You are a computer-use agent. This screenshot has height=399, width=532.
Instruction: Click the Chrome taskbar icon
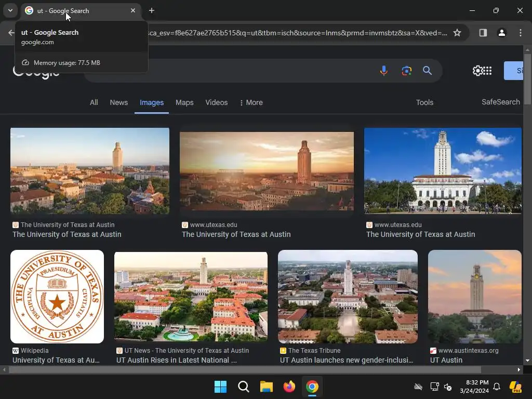click(312, 387)
